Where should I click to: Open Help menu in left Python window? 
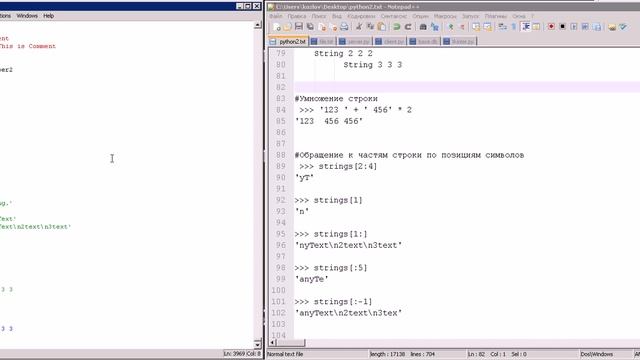tap(49, 16)
